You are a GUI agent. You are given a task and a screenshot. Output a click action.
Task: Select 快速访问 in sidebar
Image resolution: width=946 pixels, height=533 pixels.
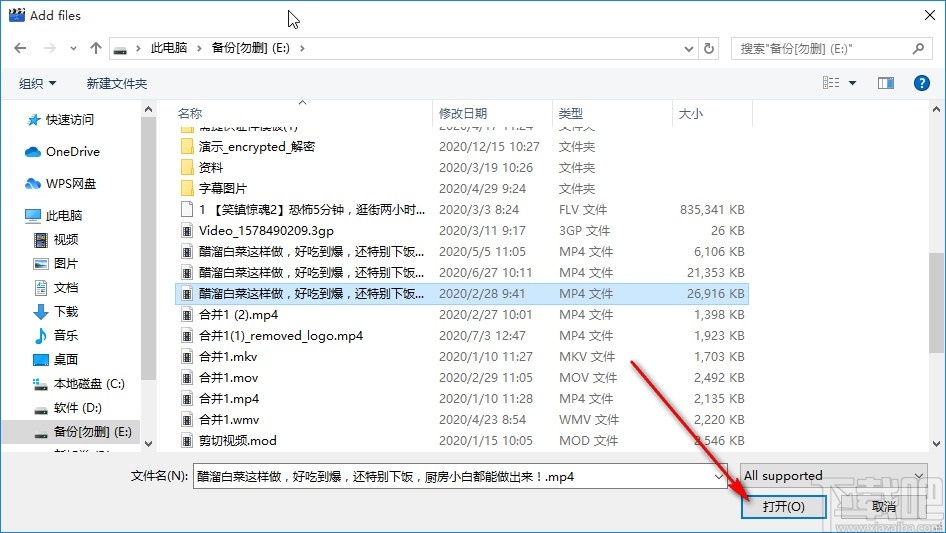(x=60, y=120)
